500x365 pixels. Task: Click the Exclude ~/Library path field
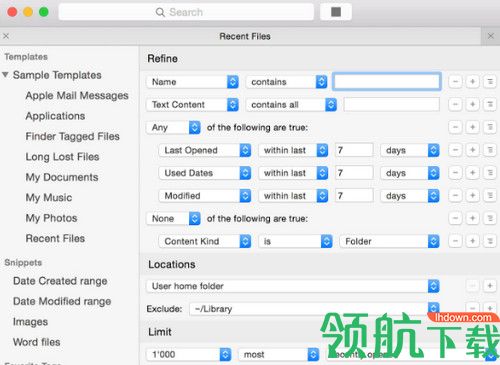[x=314, y=309]
